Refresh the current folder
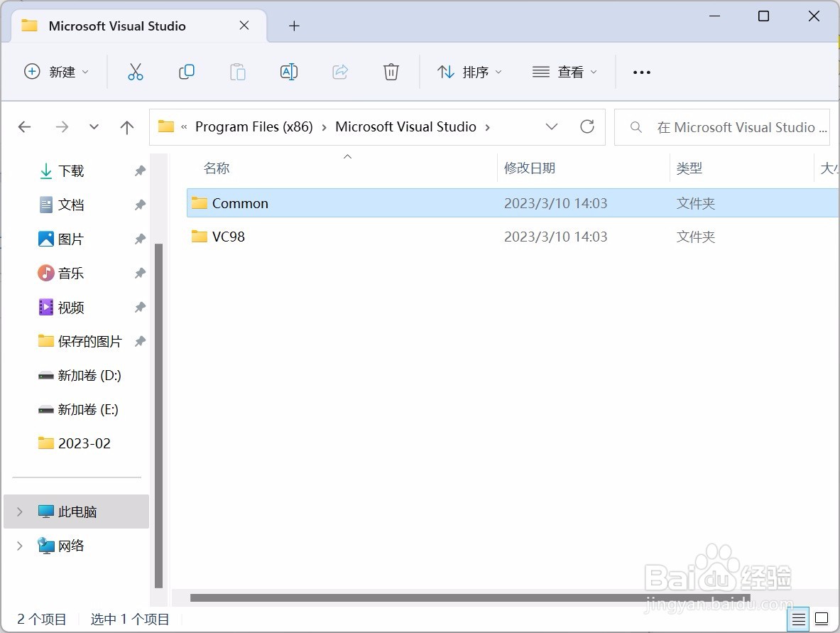Viewport: 840px width, 633px height. click(587, 127)
